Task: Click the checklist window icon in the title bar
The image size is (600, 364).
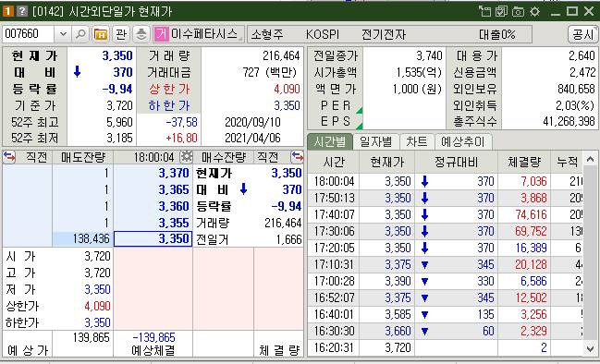Action: pyautogui.click(x=501, y=11)
